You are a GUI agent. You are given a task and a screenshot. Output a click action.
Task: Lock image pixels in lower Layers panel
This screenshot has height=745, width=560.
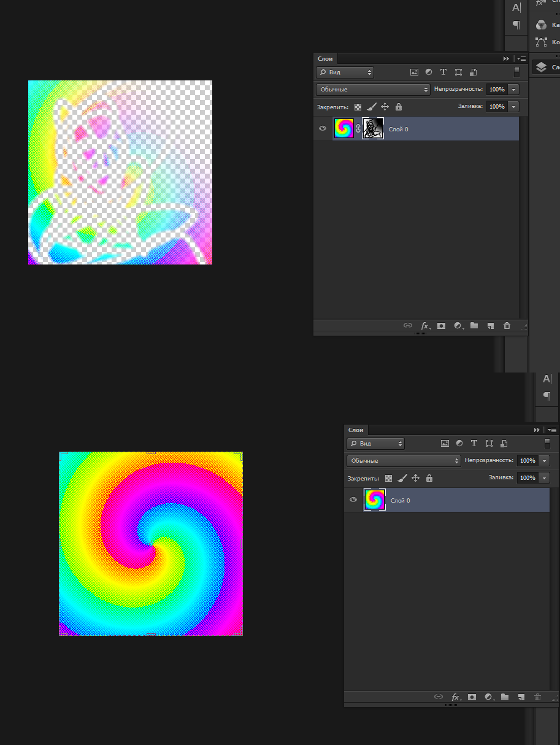402,478
